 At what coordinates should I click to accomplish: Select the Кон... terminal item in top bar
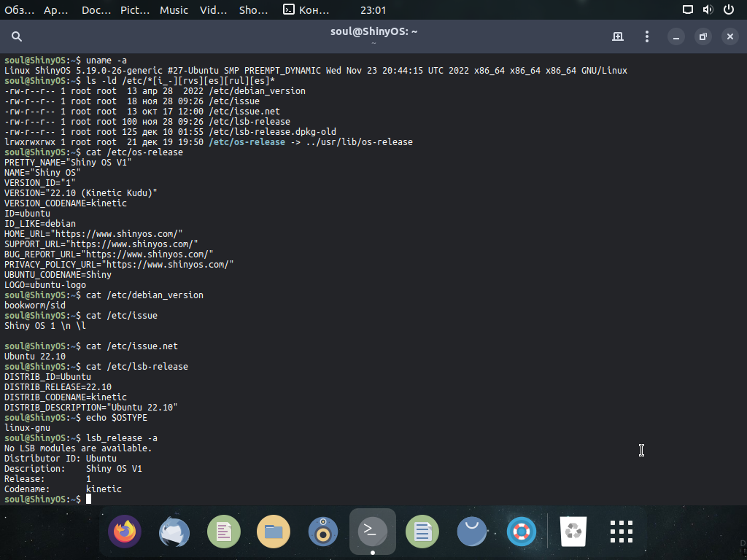(306, 10)
